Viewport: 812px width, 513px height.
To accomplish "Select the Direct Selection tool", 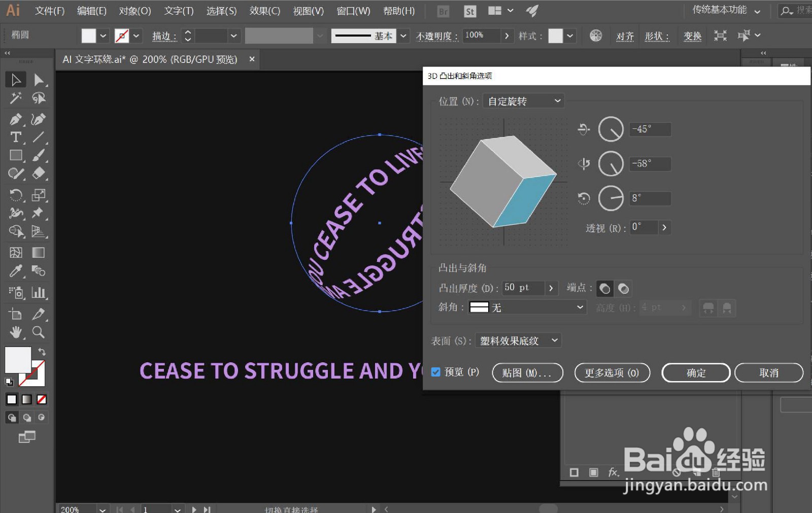I will click(x=39, y=80).
